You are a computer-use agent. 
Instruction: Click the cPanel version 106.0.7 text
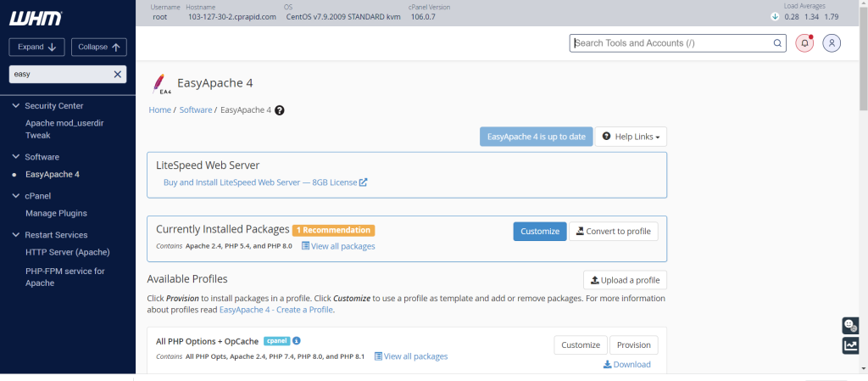(x=423, y=17)
